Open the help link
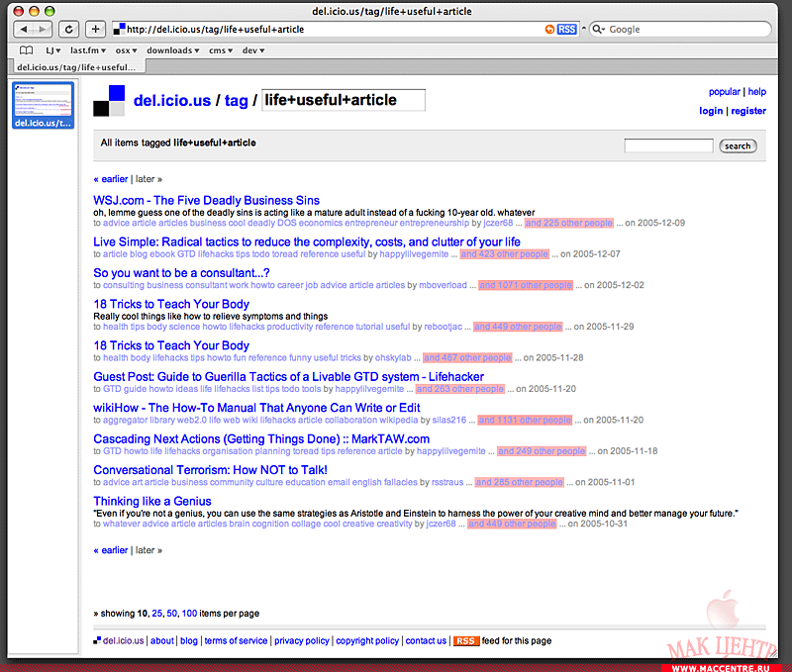 click(x=756, y=92)
